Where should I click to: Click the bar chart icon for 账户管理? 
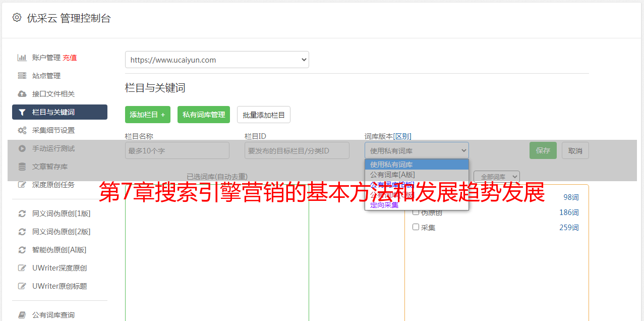click(x=22, y=58)
